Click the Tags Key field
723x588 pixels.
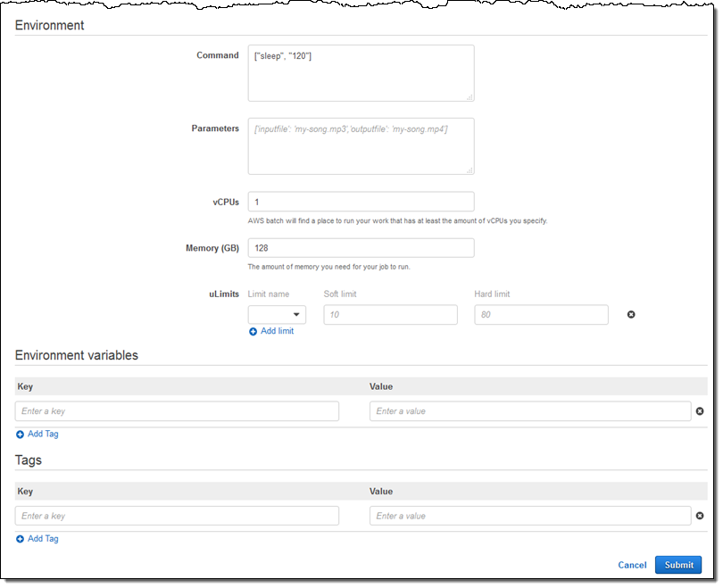(x=177, y=516)
